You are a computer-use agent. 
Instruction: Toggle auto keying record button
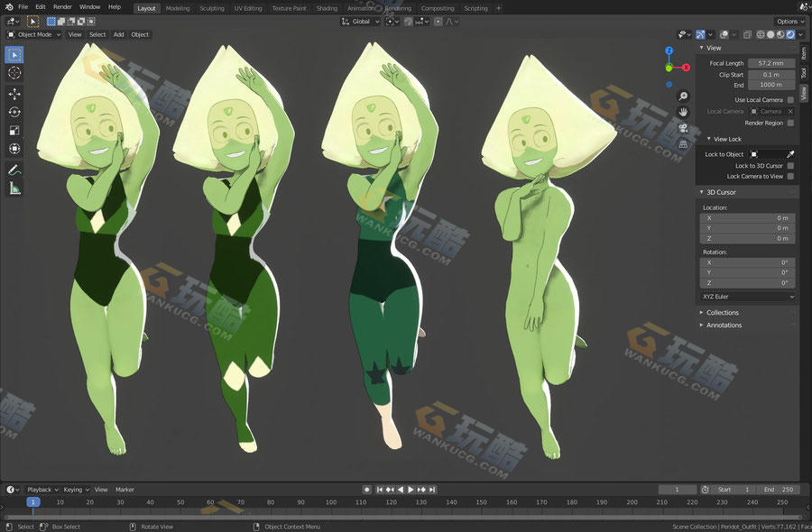(x=366, y=489)
